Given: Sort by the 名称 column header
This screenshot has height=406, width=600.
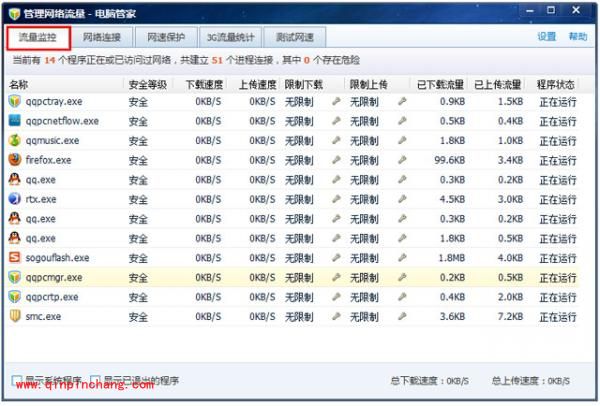Looking at the screenshot, I should [x=19, y=85].
